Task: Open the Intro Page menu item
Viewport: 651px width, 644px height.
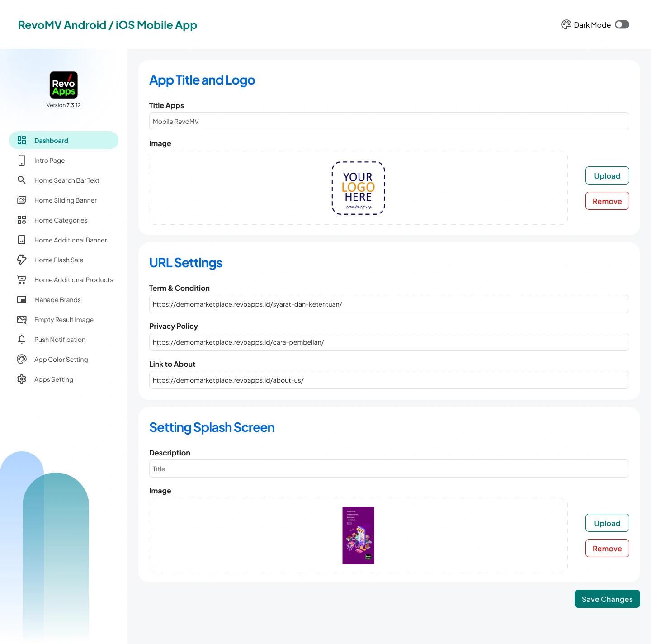Action: (x=64, y=160)
